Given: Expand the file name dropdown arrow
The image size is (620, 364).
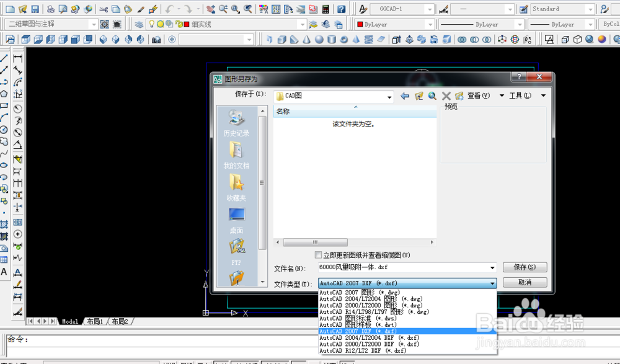Looking at the screenshot, I should coord(492,268).
